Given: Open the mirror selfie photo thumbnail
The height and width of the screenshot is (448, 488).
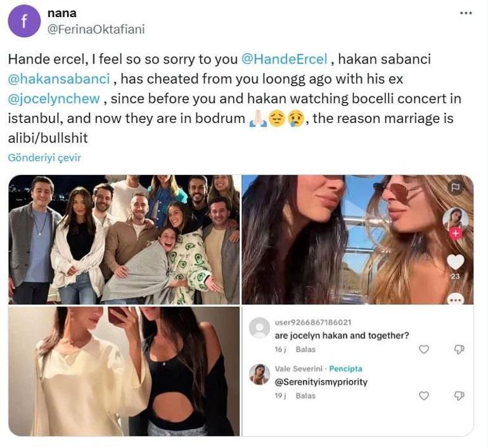Looking at the screenshot, I should [x=124, y=371].
